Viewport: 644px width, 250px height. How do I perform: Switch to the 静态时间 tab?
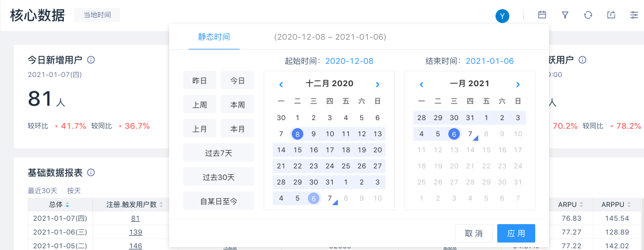click(x=214, y=37)
